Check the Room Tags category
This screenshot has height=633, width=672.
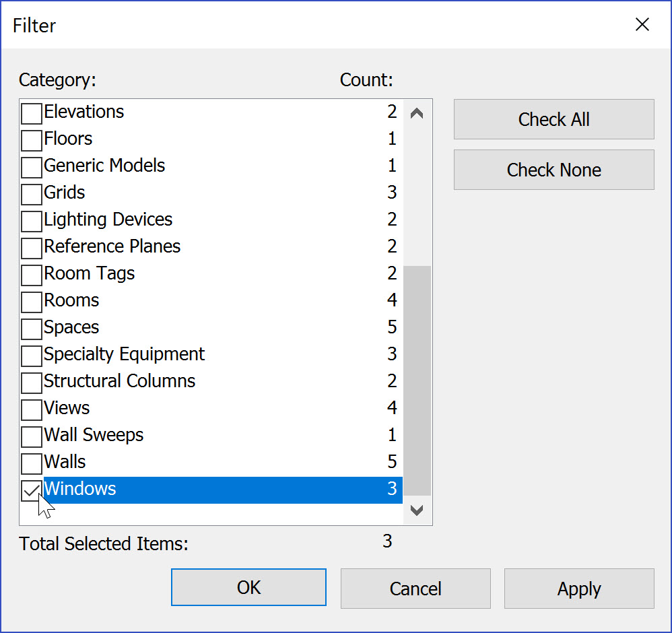[30, 275]
